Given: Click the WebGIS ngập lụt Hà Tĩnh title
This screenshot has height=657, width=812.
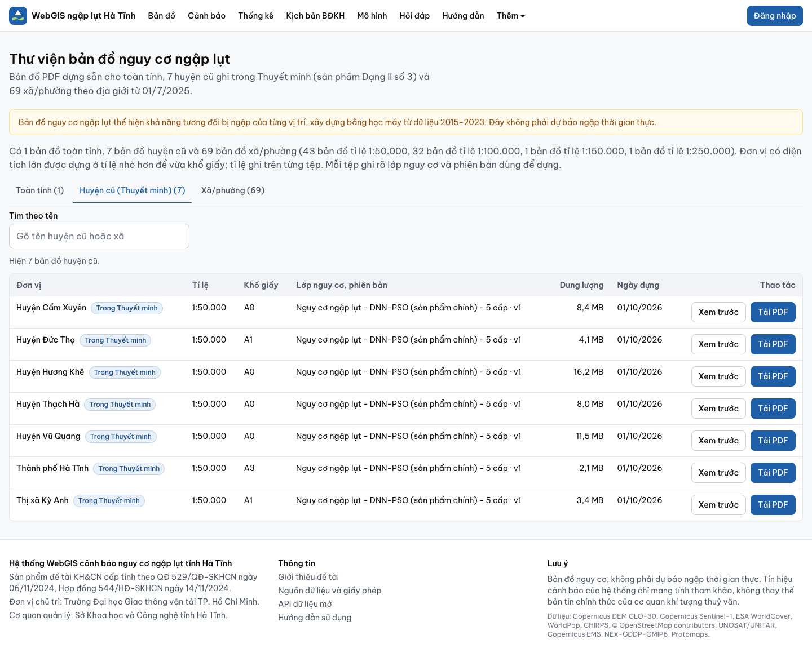Looking at the screenshot, I should pos(83,16).
